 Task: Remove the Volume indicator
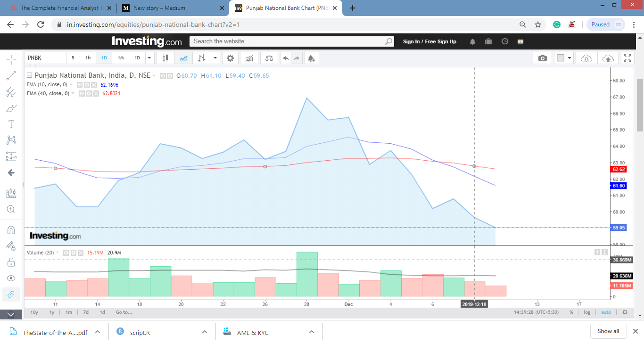[81, 253]
